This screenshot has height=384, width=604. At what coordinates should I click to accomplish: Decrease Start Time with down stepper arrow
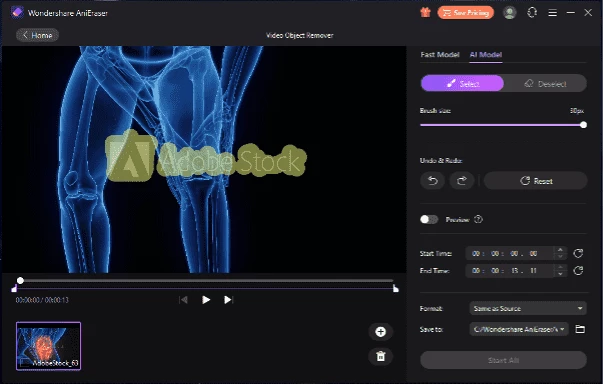(x=560, y=257)
